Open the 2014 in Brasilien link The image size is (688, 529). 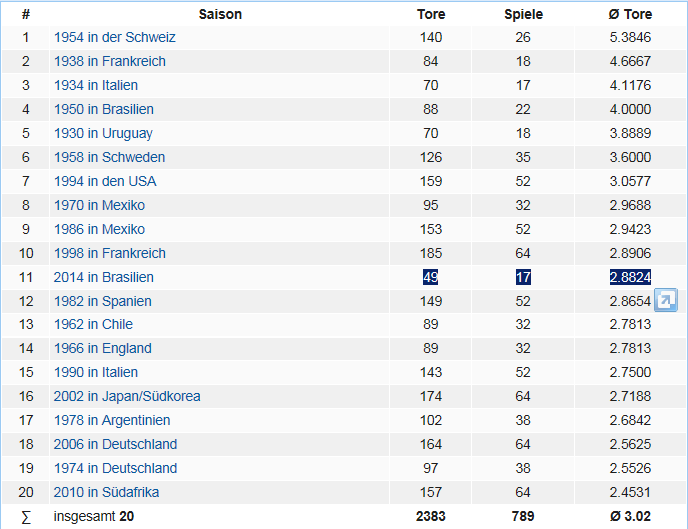coord(104,277)
